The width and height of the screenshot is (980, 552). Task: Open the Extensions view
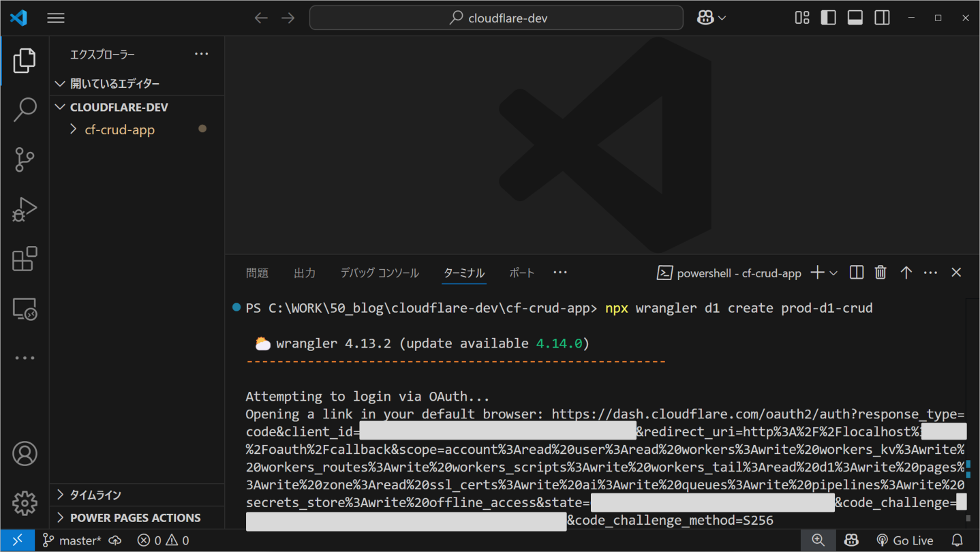point(25,259)
